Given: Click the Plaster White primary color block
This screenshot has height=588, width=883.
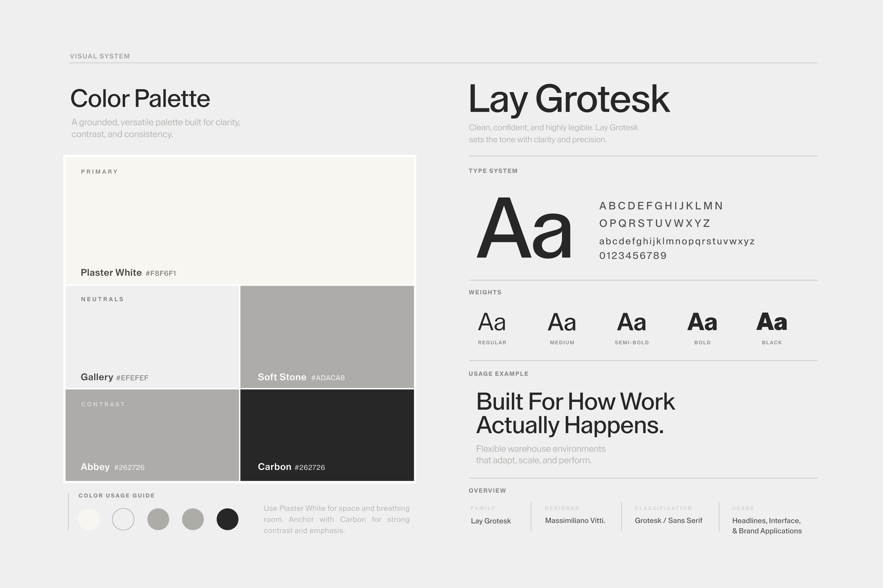Looking at the screenshot, I should coord(239,220).
